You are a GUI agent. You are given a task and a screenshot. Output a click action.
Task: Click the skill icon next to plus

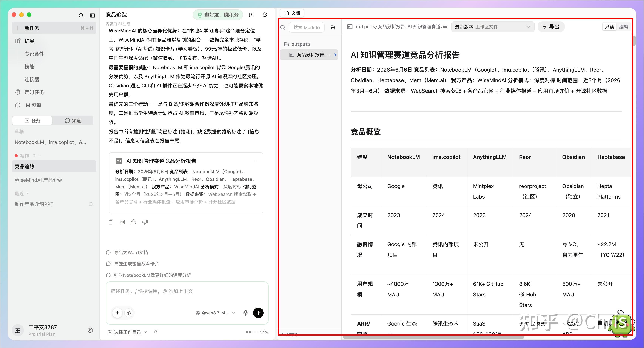click(129, 313)
